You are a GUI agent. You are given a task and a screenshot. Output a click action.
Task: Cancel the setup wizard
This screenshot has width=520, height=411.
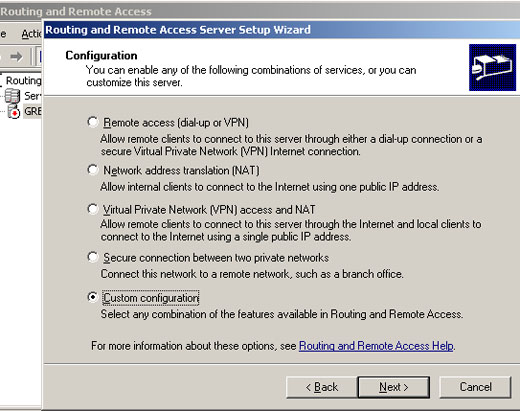coord(475,387)
